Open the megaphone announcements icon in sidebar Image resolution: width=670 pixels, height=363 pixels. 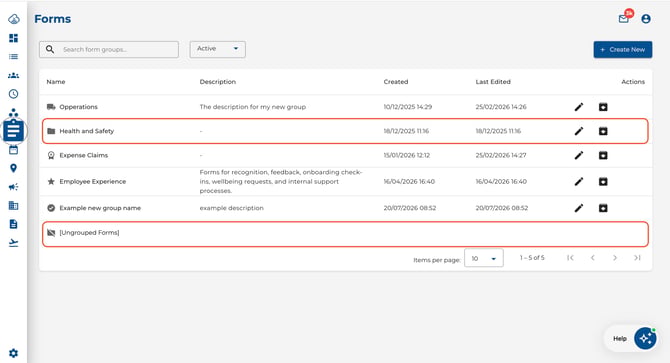pyautogui.click(x=14, y=187)
